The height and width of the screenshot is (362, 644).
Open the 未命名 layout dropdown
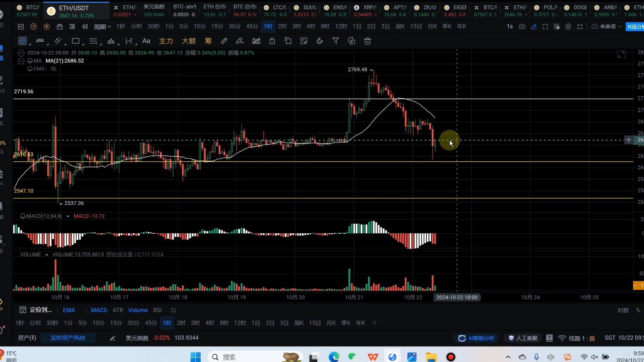click(x=606, y=27)
